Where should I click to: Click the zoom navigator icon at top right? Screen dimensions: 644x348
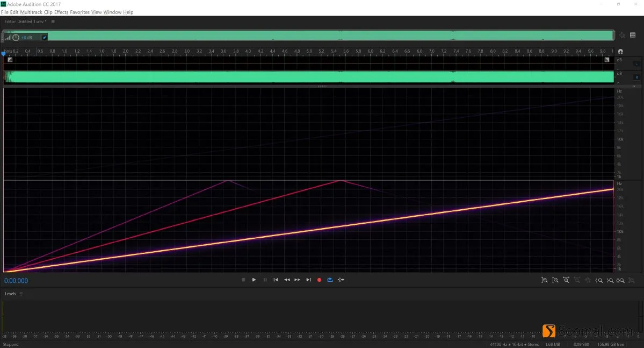click(x=622, y=35)
